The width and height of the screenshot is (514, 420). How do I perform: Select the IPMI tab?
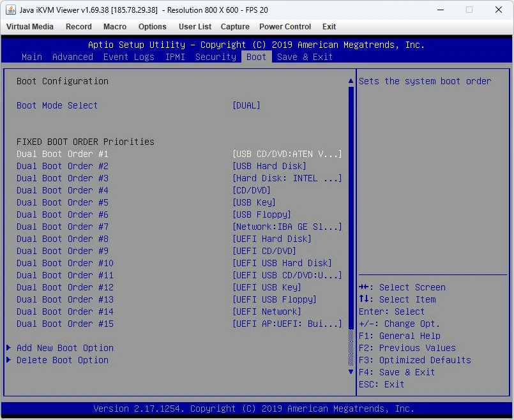(x=175, y=57)
